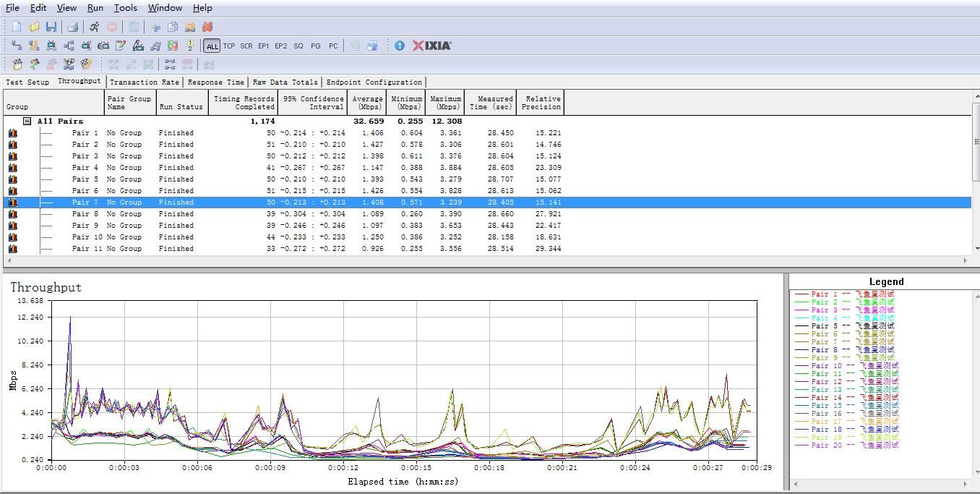The height and width of the screenshot is (494, 980).
Task: Click the Pair Group Name column header
Action: pos(130,103)
